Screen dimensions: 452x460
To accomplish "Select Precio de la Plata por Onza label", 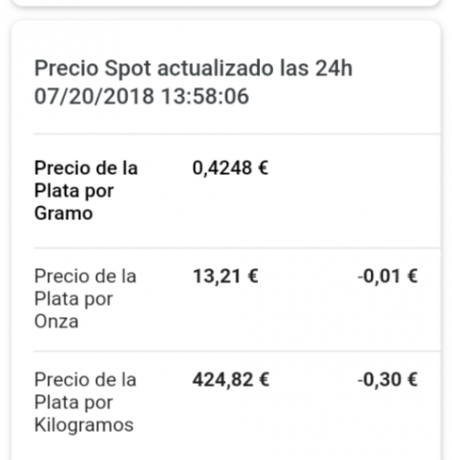I will tap(85, 299).
